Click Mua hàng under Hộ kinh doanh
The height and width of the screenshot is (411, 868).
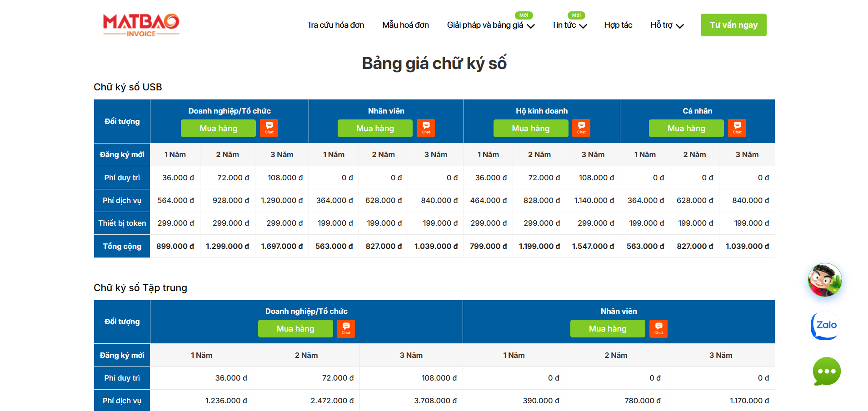[530, 128]
